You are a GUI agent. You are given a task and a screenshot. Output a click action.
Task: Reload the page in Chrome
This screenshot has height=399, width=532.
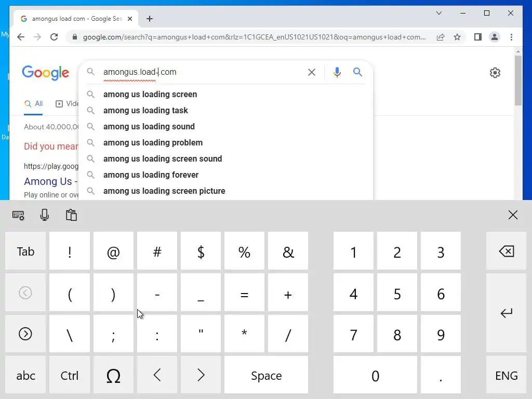[x=54, y=37]
